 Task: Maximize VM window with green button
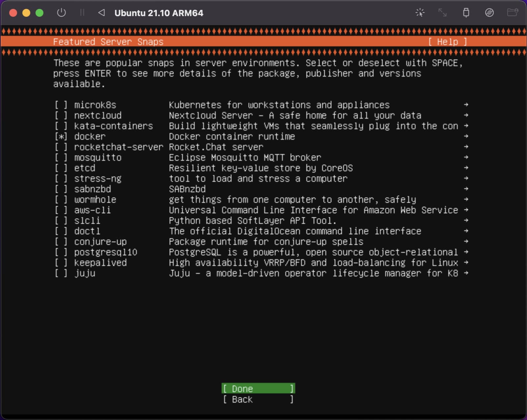[40, 13]
